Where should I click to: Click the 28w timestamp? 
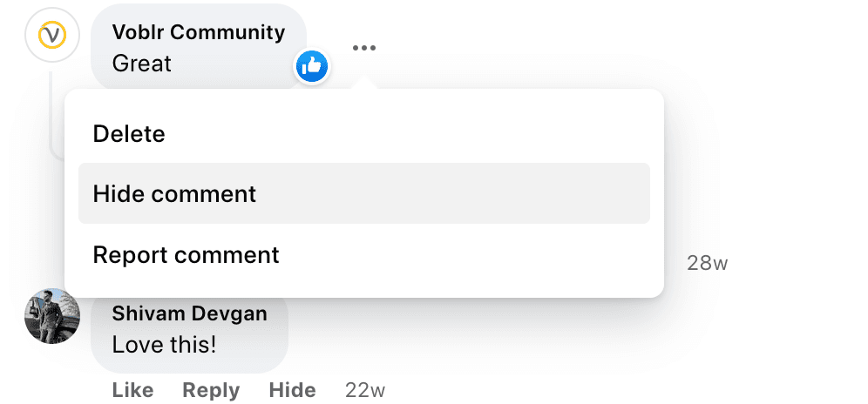pyautogui.click(x=707, y=263)
